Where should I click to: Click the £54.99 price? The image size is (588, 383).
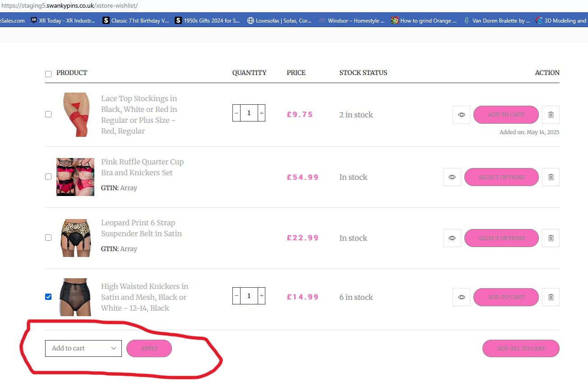pos(303,177)
